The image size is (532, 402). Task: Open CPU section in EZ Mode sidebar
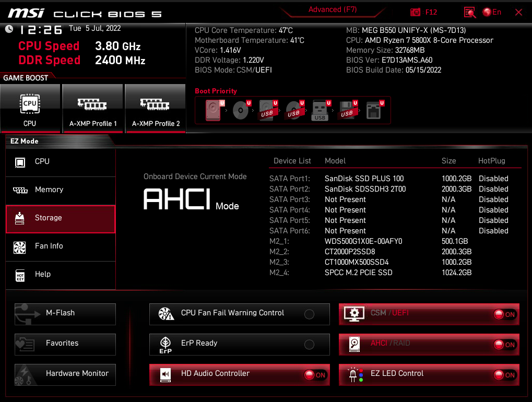(x=61, y=162)
